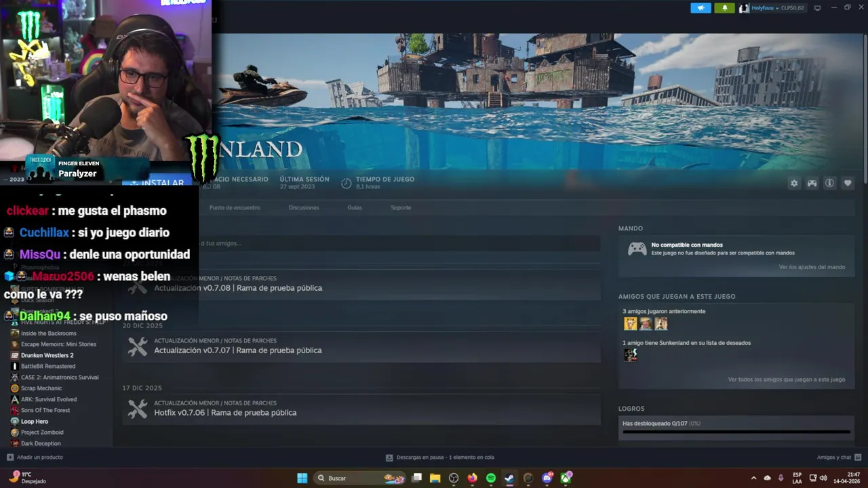The height and width of the screenshot is (488, 868).
Task: Open Ver todos los amigos que juegan
Action: [787, 380]
